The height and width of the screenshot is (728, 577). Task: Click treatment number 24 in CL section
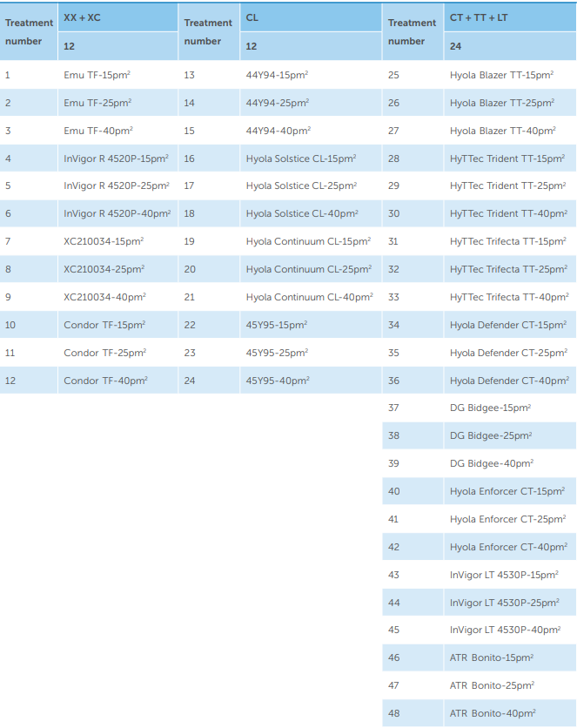[209, 381]
